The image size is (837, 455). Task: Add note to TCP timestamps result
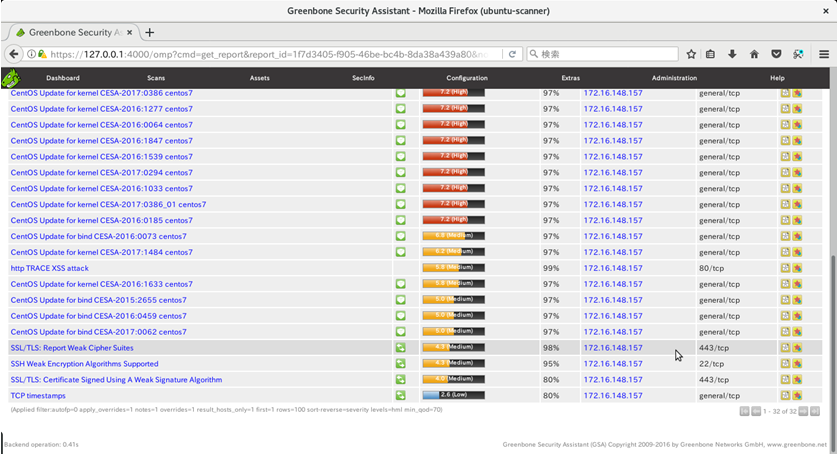click(x=785, y=395)
